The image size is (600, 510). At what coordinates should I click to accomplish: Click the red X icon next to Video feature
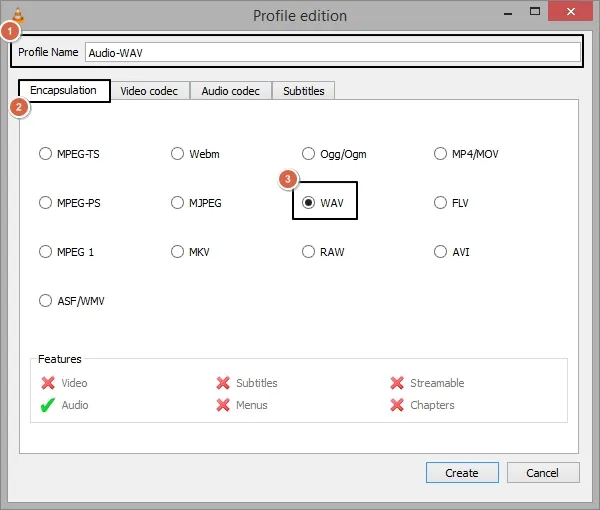(x=48, y=383)
